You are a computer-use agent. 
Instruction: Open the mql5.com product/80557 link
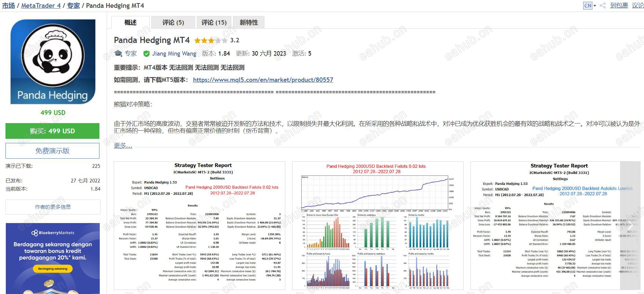coord(263,80)
